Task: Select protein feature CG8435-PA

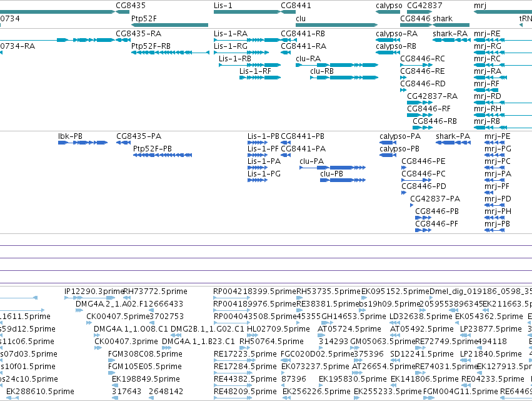Action: pyautogui.click(x=139, y=136)
